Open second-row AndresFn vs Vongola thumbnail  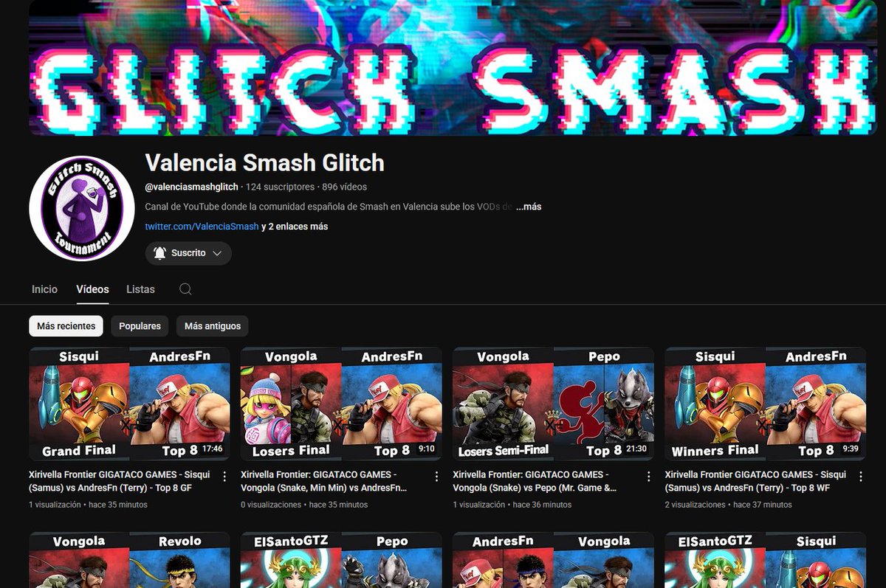553,560
